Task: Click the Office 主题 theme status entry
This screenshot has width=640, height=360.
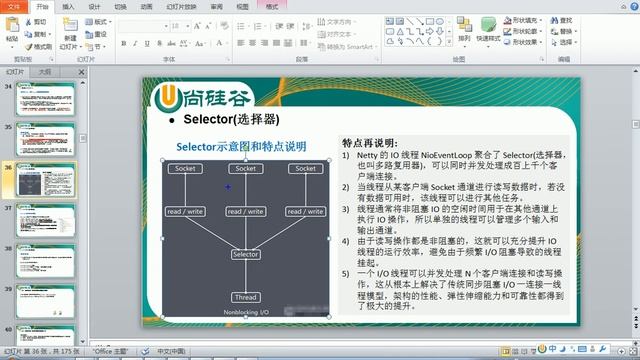Action: 110,351
